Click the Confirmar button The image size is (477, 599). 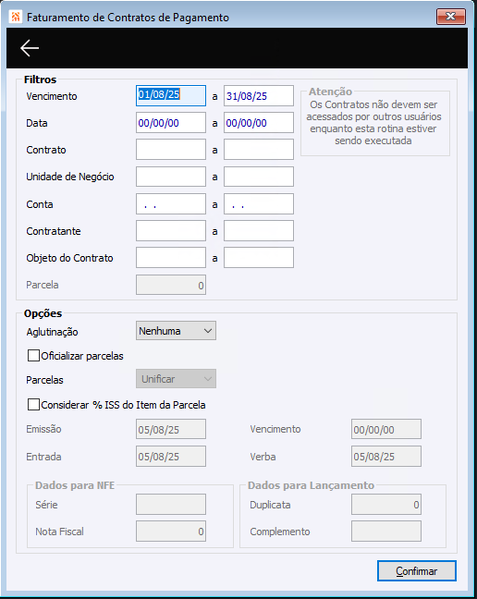coord(417,571)
